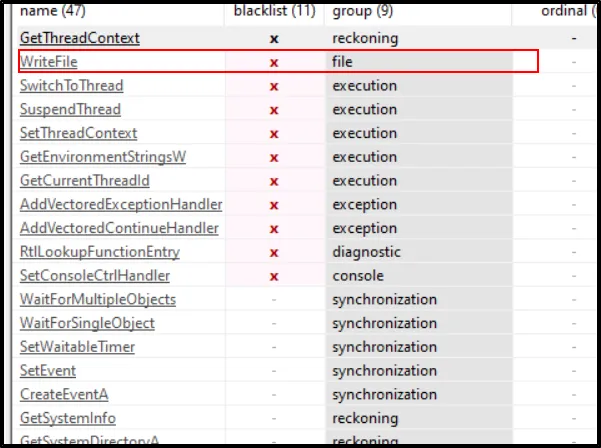Click the blacklist X for GetThreadContext
This screenshot has height=448, width=601.
274,38
